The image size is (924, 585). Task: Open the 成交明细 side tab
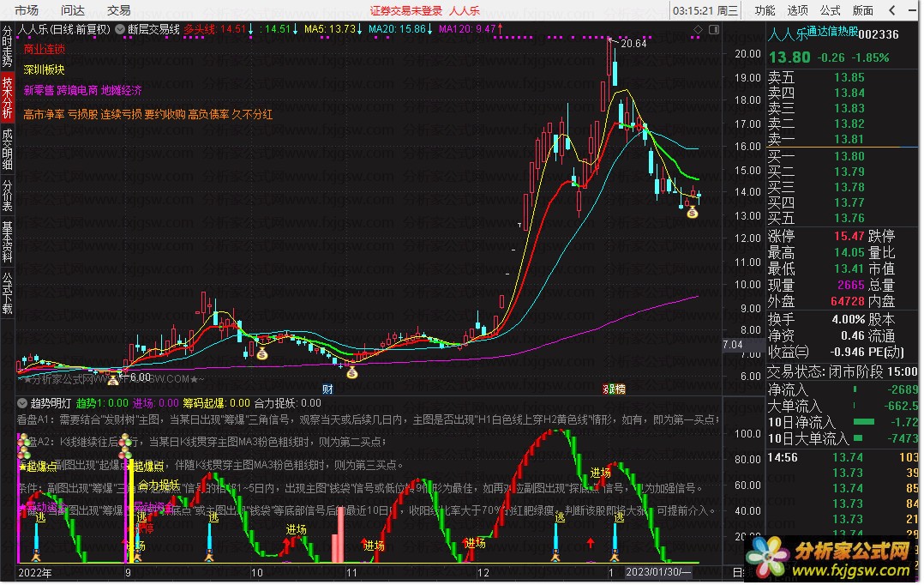tap(7, 148)
